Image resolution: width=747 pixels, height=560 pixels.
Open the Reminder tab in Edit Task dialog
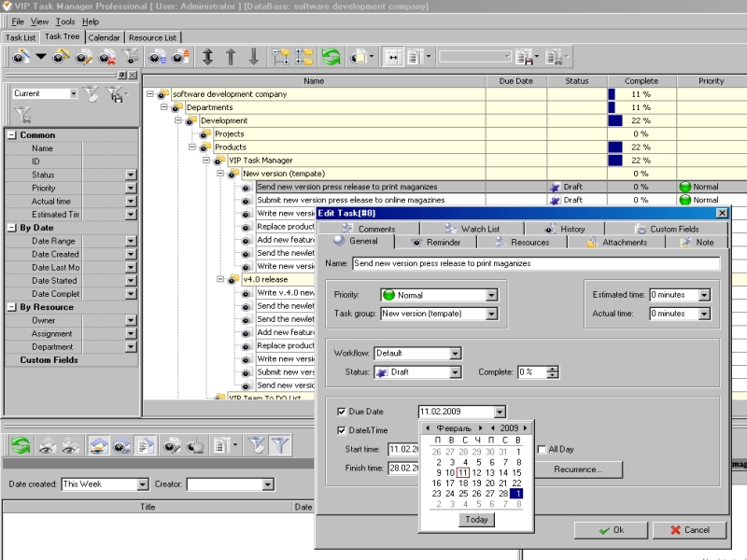click(x=436, y=243)
